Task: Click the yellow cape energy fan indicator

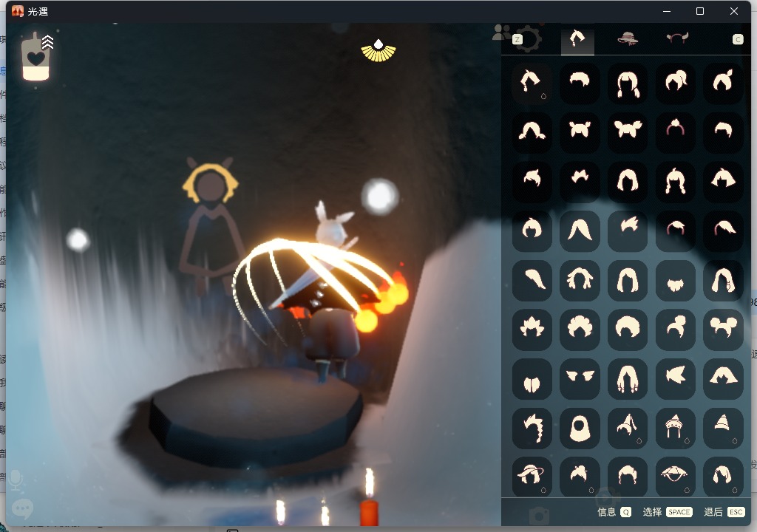Action: [378, 51]
